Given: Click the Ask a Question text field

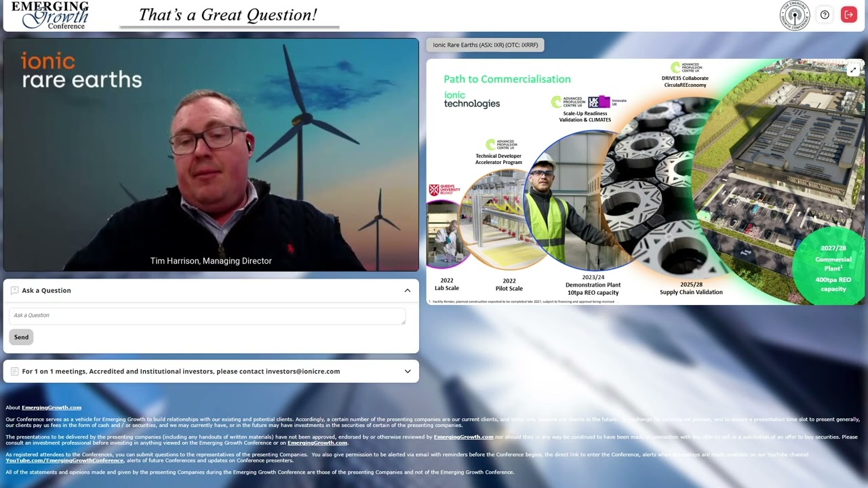Looking at the screenshot, I should [x=208, y=316].
